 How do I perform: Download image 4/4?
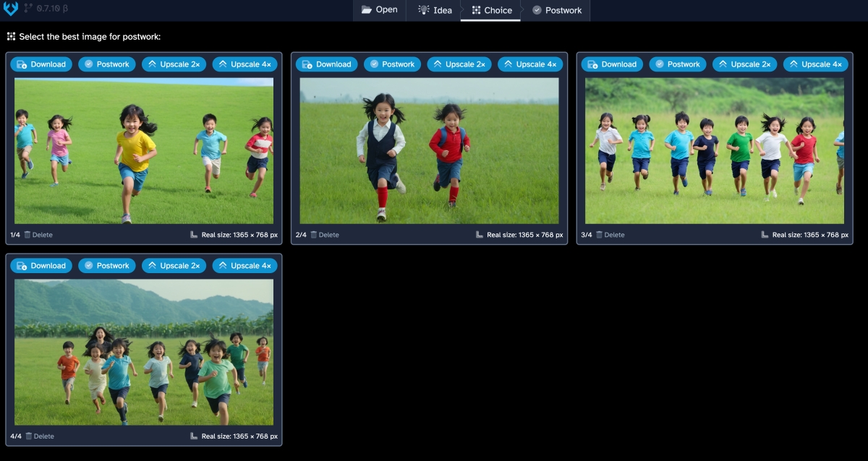coord(41,266)
